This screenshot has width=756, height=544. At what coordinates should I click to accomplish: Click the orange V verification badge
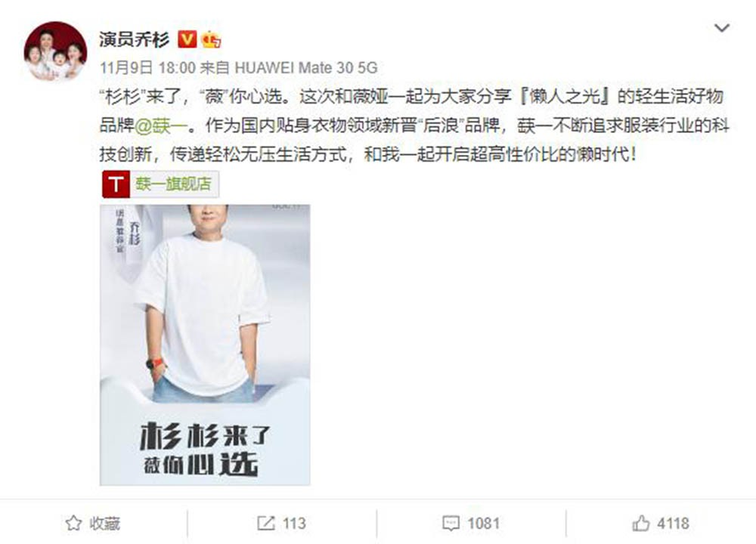coord(187,39)
